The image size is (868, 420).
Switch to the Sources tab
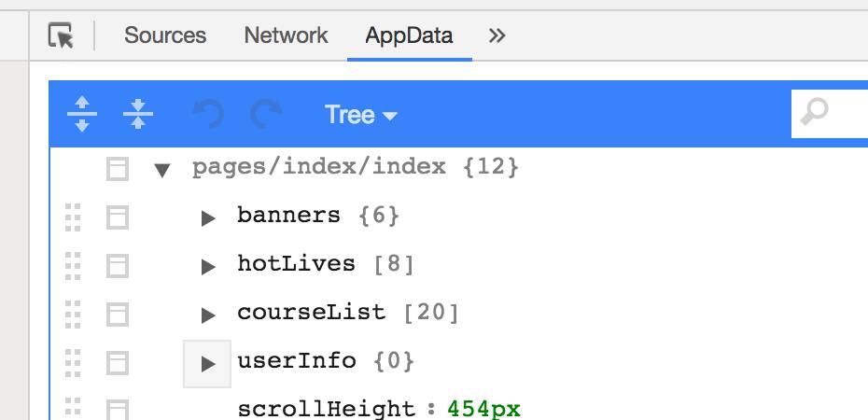pyautogui.click(x=165, y=35)
